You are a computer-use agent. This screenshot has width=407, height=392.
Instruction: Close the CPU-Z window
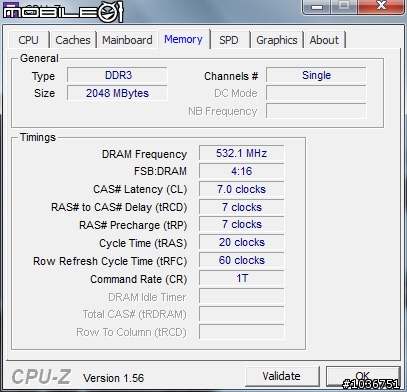[x=382, y=6]
